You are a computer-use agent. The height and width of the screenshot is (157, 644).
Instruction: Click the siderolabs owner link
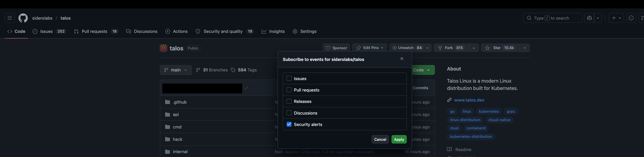(x=42, y=18)
